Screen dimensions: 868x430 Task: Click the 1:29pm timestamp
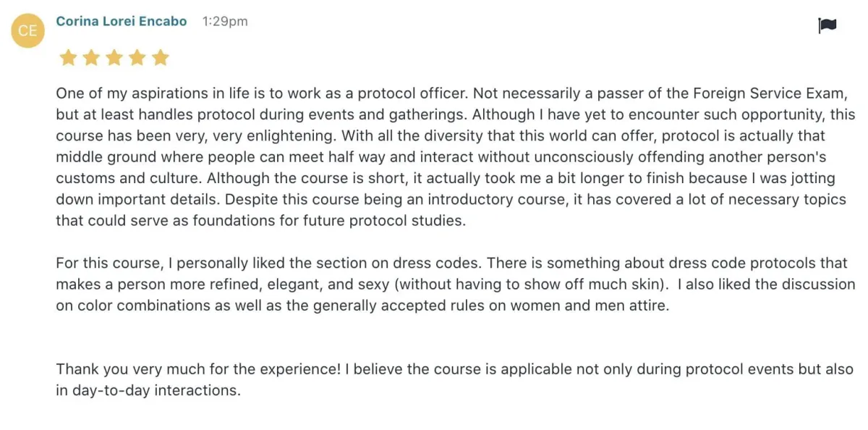point(225,22)
